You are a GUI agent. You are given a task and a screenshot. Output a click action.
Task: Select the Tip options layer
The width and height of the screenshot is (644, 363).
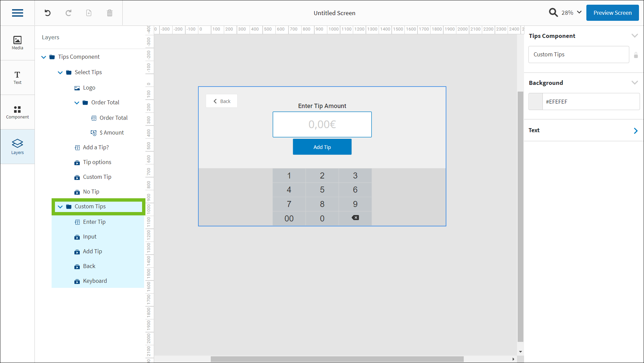(x=97, y=162)
